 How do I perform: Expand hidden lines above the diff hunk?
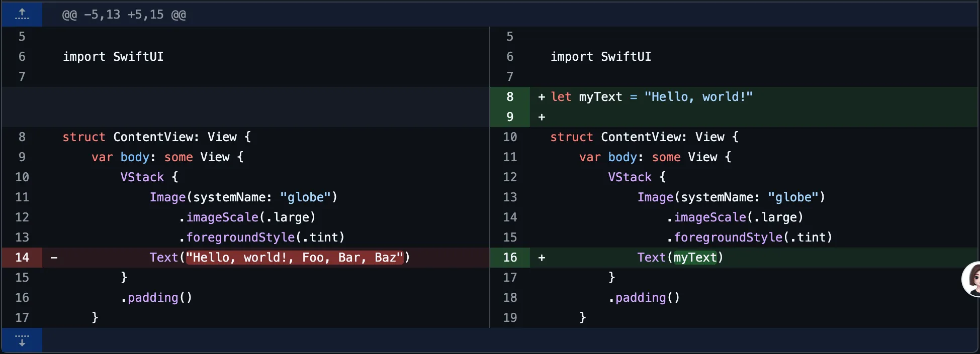(22, 14)
